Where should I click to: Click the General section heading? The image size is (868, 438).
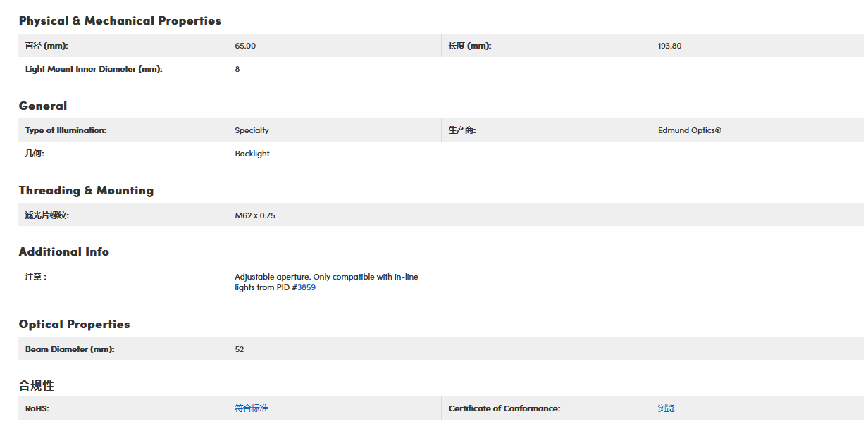coord(43,106)
